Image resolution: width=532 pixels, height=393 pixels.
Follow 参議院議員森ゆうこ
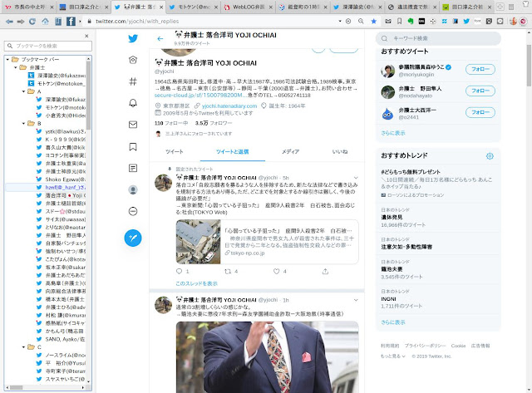(x=480, y=69)
